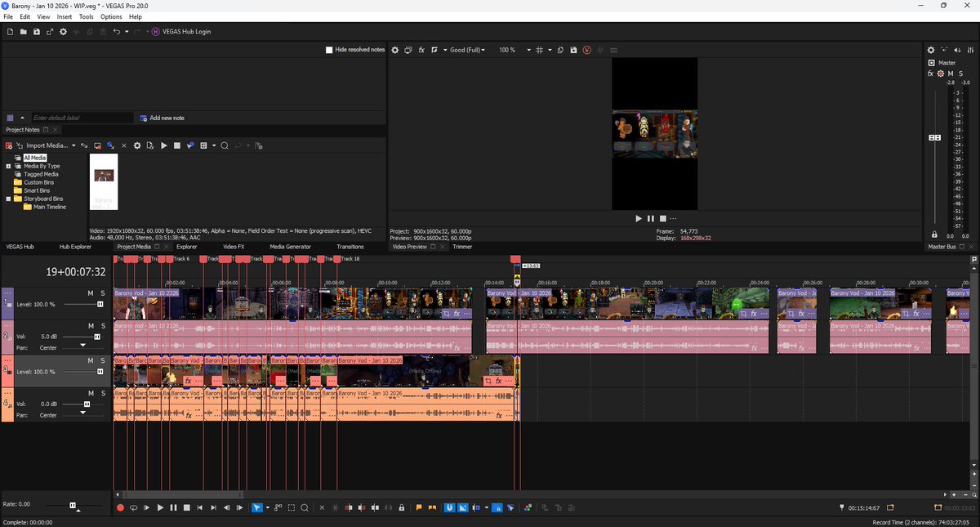Open the VEGAS Hub Login
Screen dimensions: 980x527
pos(181,31)
